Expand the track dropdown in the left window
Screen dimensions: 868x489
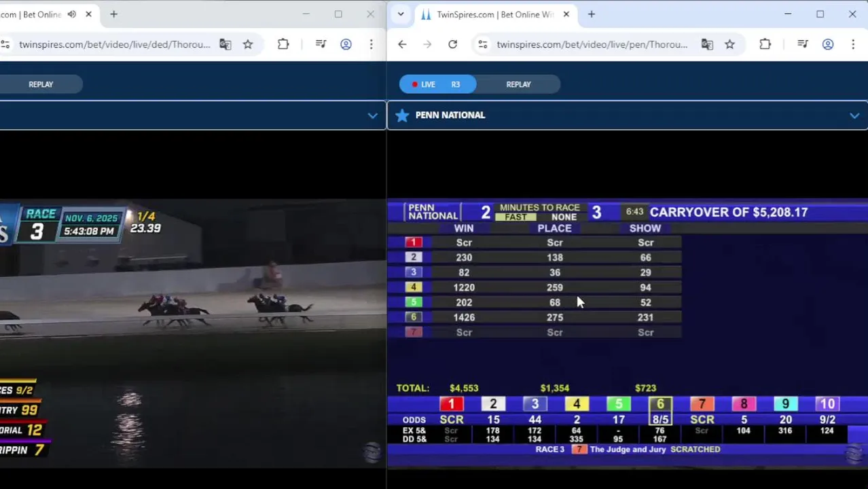pyautogui.click(x=372, y=115)
